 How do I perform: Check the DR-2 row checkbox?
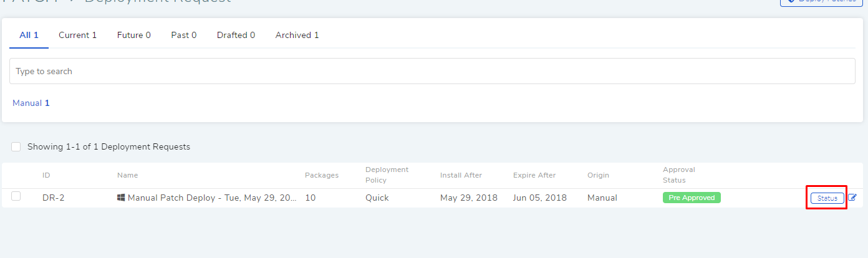pyautogui.click(x=16, y=196)
